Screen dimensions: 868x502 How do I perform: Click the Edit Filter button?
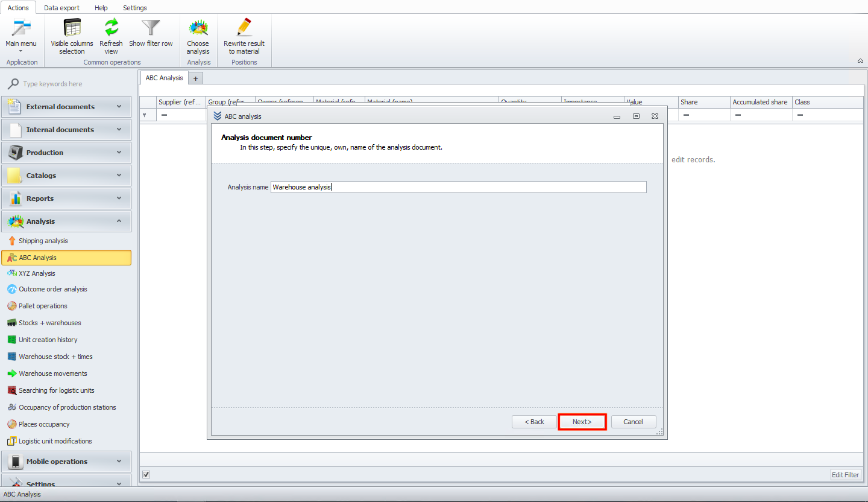846,475
